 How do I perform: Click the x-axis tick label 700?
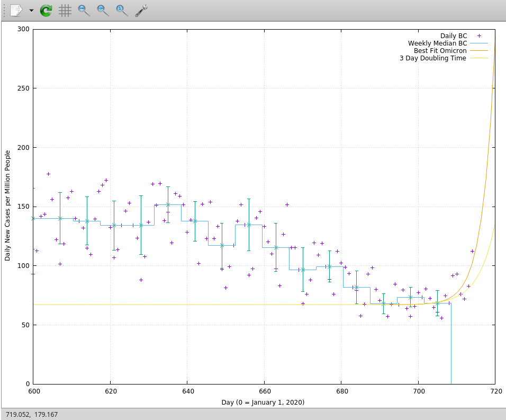419,391
